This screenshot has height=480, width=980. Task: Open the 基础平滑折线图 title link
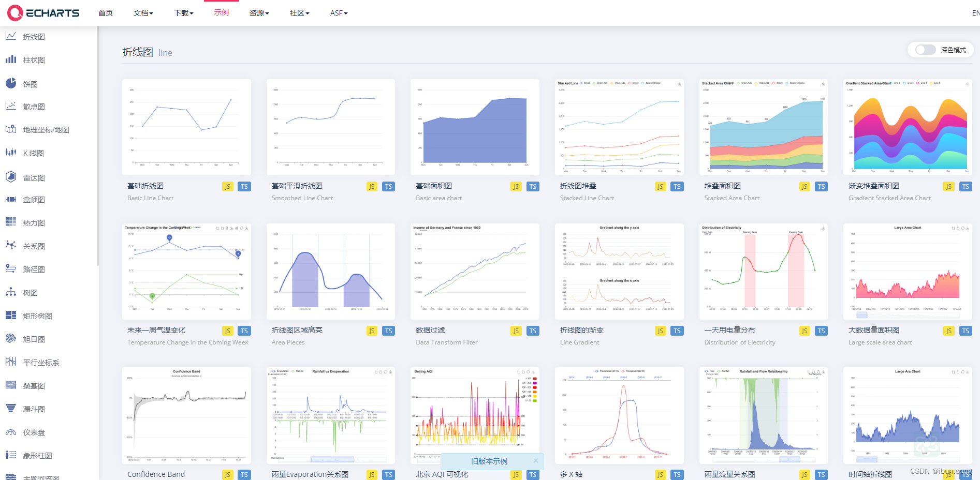[x=297, y=186]
